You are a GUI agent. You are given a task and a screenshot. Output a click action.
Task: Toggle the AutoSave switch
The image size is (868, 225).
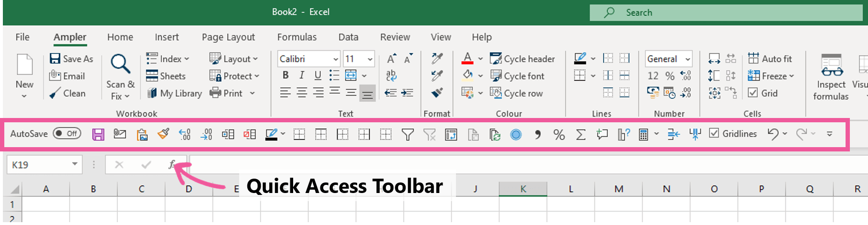click(x=67, y=133)
